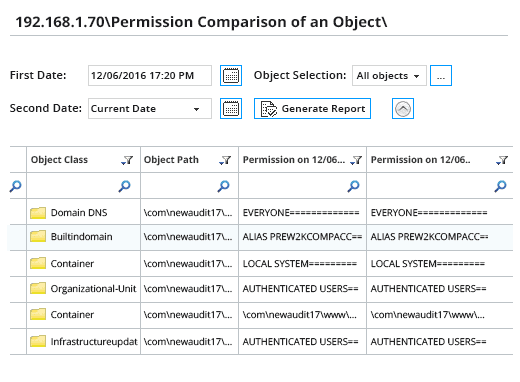The width and height of the screenshot is (520, 382).
Task: Click search icon in leftmost narrow column
Action: click(15, 186)
